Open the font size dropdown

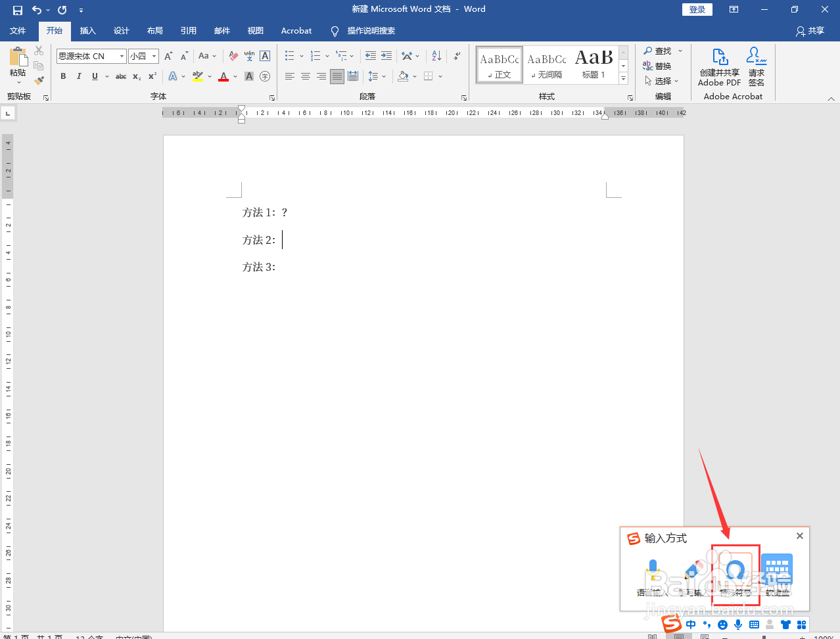coord(154,57)
